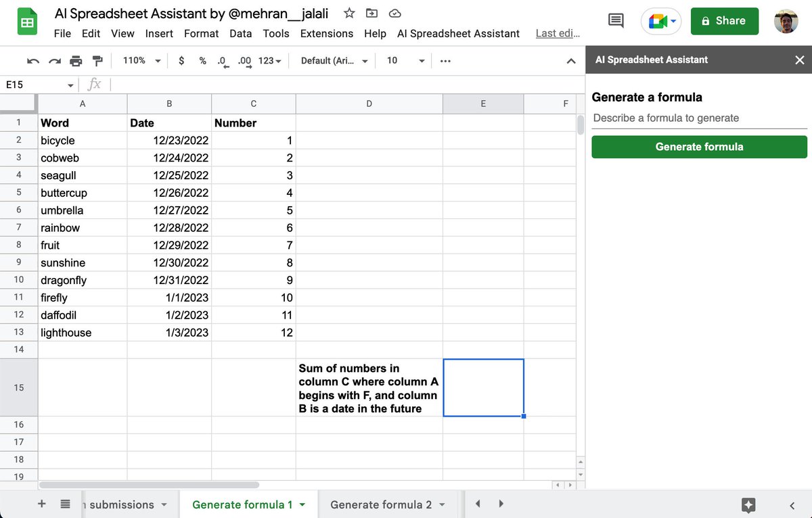Image resolution: width=812 pixels, height=518 pixels.
Task: Open Google Sheets home icon
Action: point(28,22)
